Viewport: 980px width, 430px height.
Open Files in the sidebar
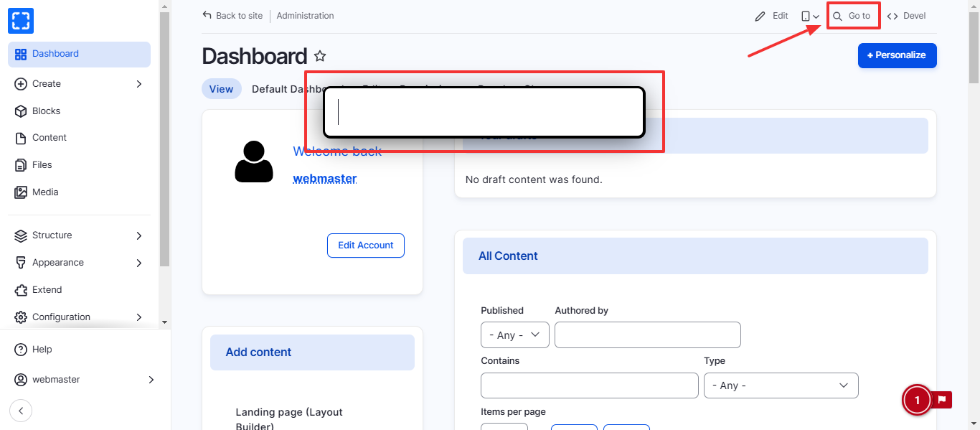coord(42,165)
